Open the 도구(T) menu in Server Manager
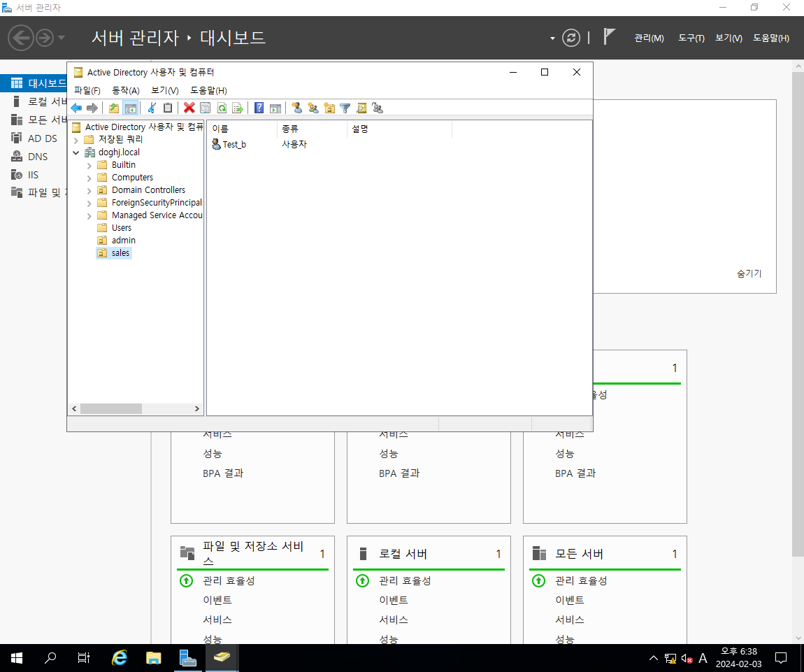Image resolution: width=804 pixels, height=672 pixels. click(x=691, y=38)
